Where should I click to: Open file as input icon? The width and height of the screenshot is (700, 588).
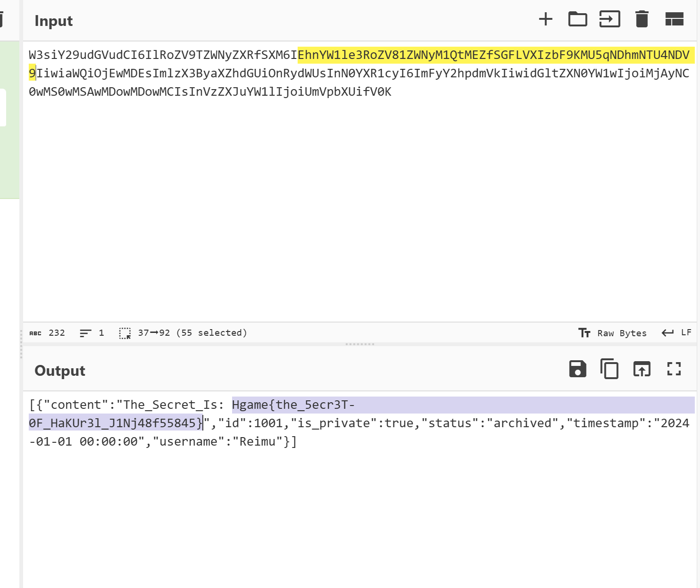pyautogui.click(x=609, y=19)
